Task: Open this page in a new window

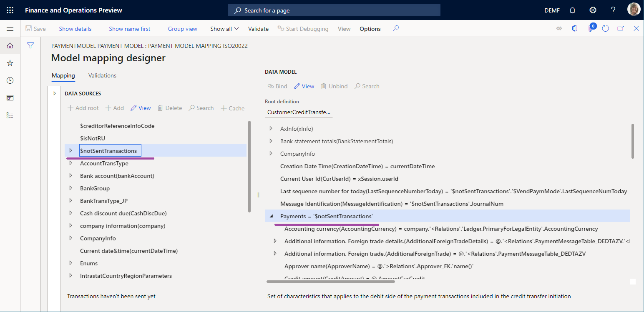Action: tap(621, 28)
